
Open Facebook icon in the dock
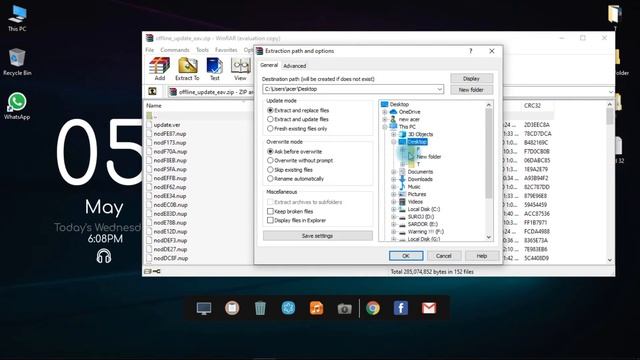tap(401, 308)
